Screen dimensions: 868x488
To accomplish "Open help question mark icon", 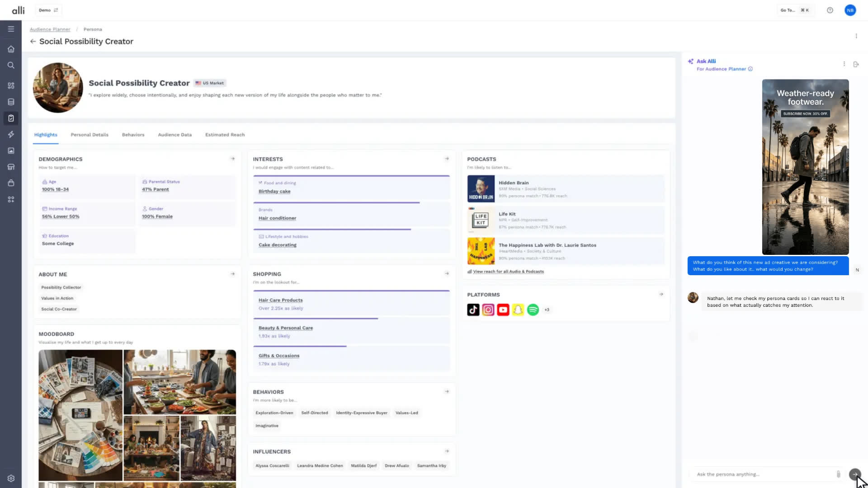I will click(x=830, y=10).
